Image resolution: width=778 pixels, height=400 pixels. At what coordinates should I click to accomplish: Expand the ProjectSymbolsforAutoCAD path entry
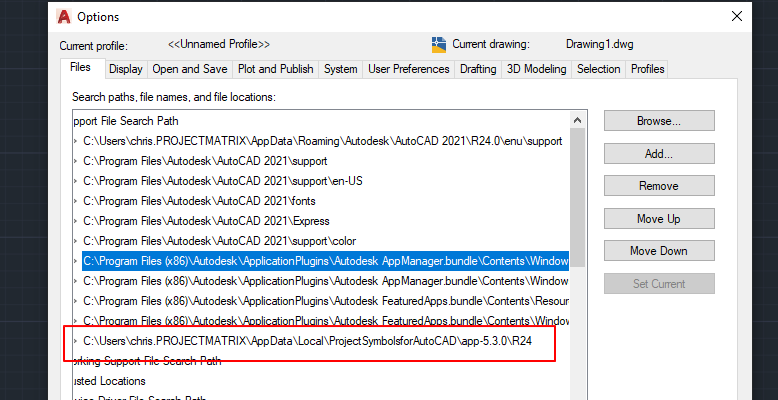pos(75,341)
